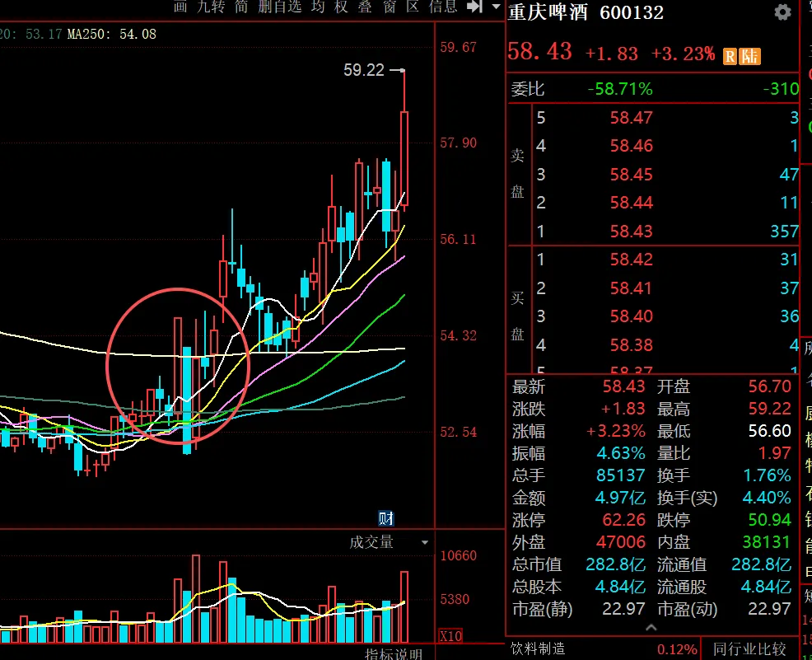Click the 饮料制造 industry link
The height and width of the screenshot is (660, 812).
pyautogui.click(x=538, y=648)
